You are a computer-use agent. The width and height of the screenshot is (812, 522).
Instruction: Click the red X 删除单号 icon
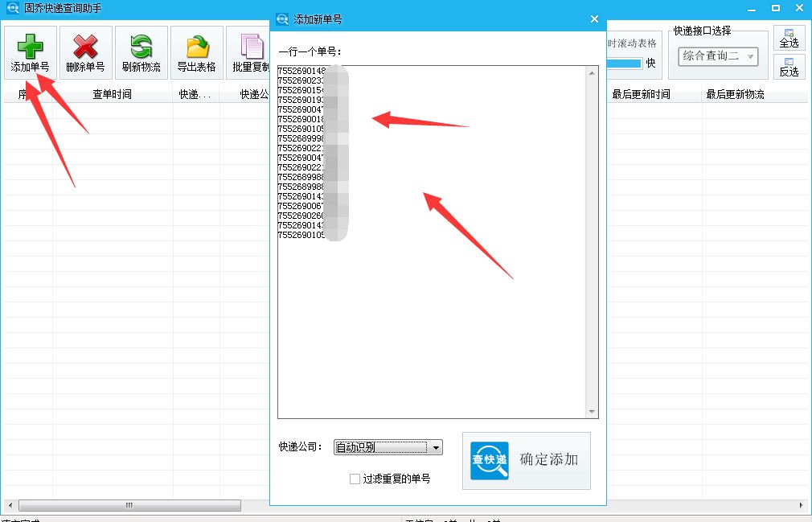pos(85,47)
